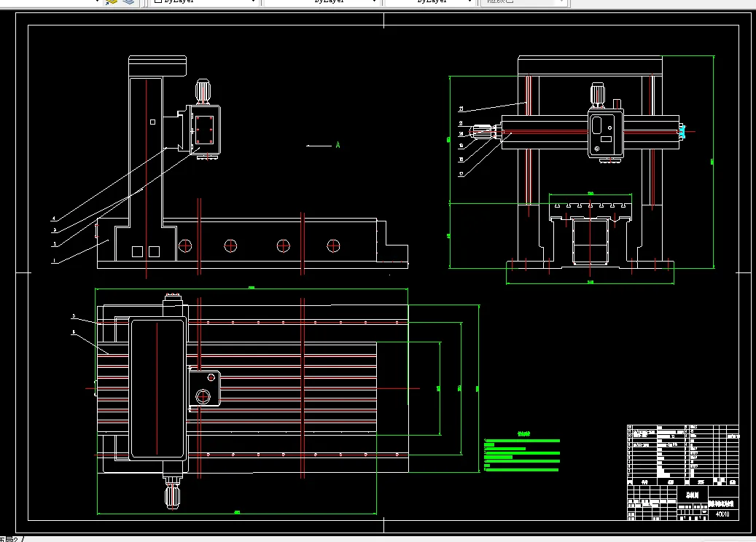Select drawing number 40010 in title block
The image size is (756, 542).
point(722,514)
